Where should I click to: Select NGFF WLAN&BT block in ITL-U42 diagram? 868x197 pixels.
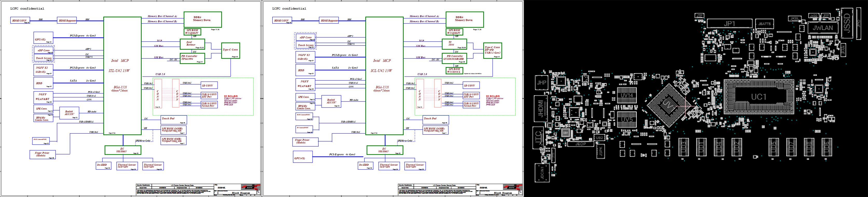[x=43, y=97]
